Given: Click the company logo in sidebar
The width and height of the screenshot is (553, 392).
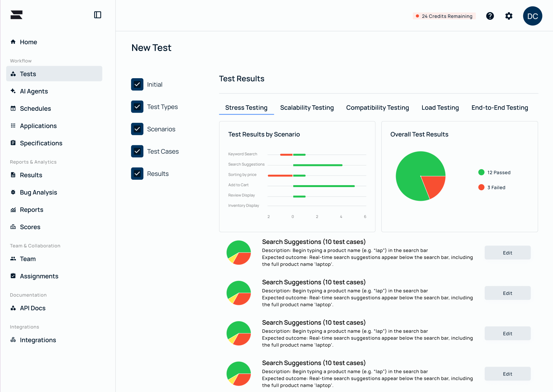Looking at the screenshot, I should coord(17,15).
